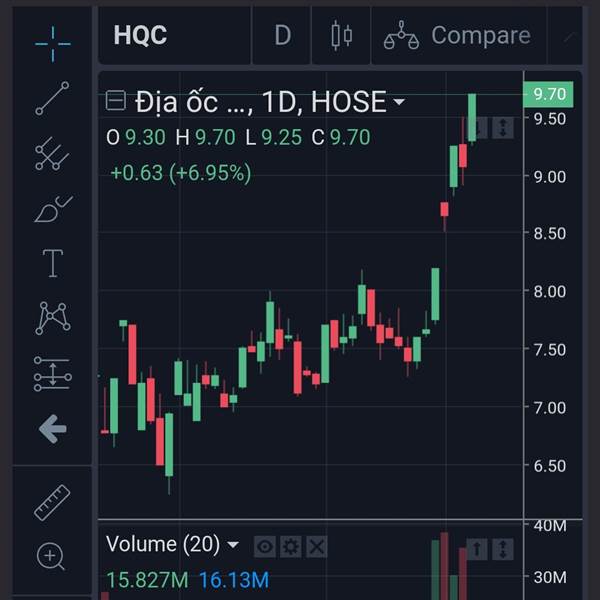Click the 8.50 price axis label

pos(549,233)
